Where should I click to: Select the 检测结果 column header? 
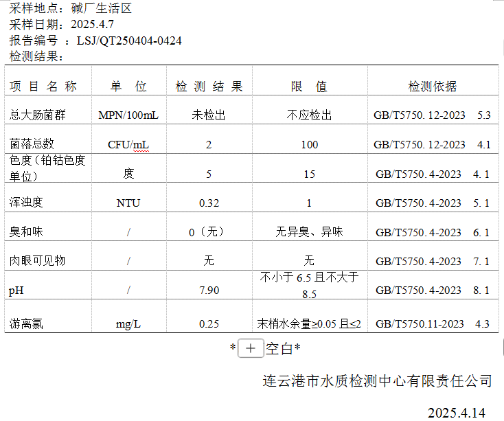[x=209, y=87]
